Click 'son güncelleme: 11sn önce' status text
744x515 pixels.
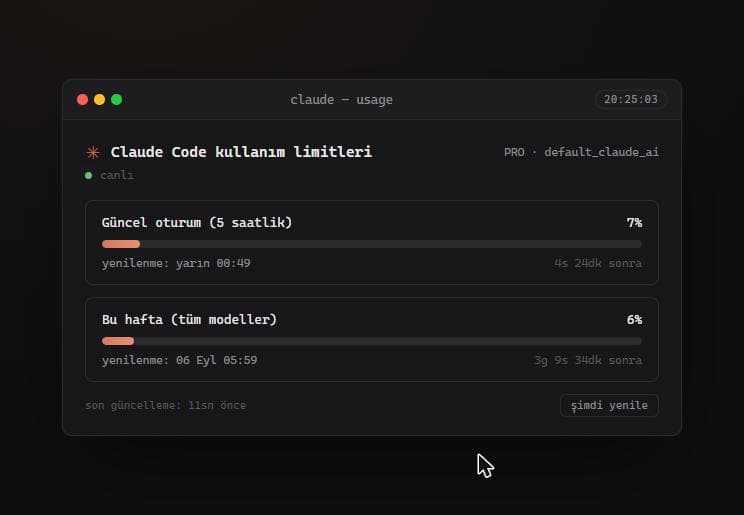(x=165, y=405)
